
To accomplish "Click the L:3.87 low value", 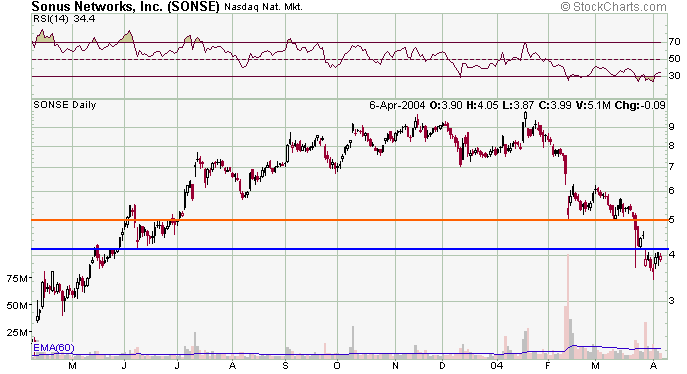I will tap(518, 105).
